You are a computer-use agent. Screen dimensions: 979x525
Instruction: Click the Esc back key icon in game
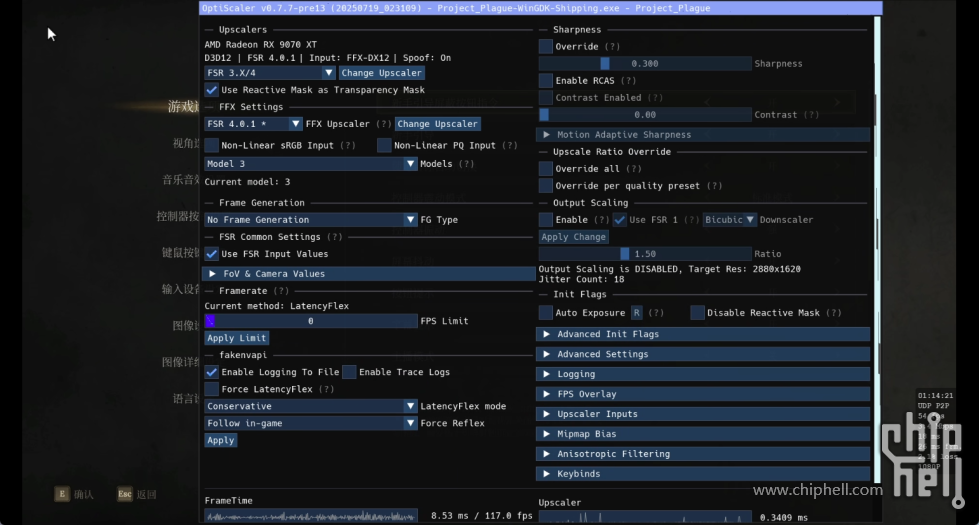125,494
